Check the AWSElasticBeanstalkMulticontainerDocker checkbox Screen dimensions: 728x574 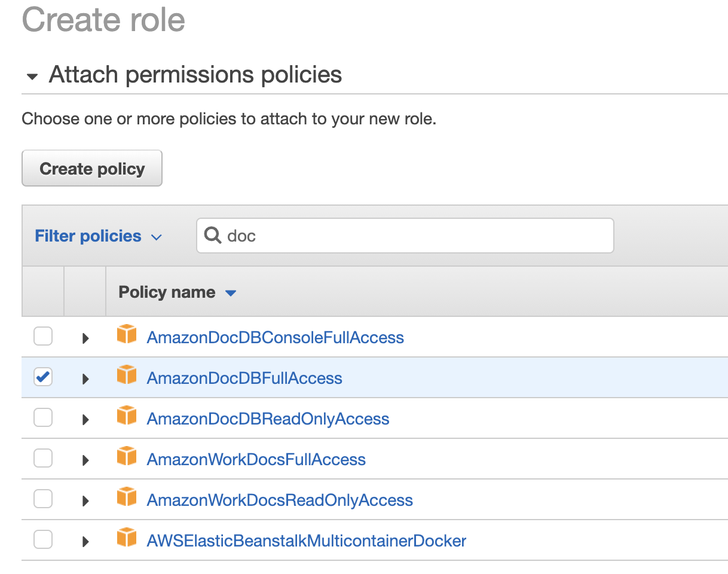tap(43, 540)
